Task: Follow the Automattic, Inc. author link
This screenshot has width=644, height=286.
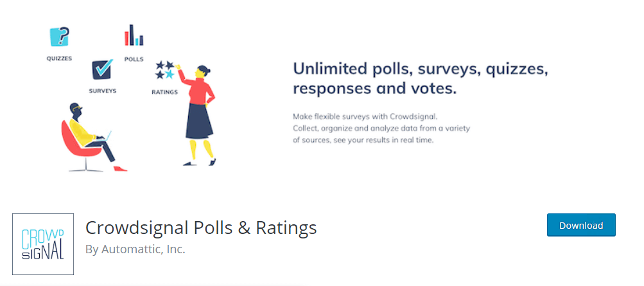Action: (143, 249)
